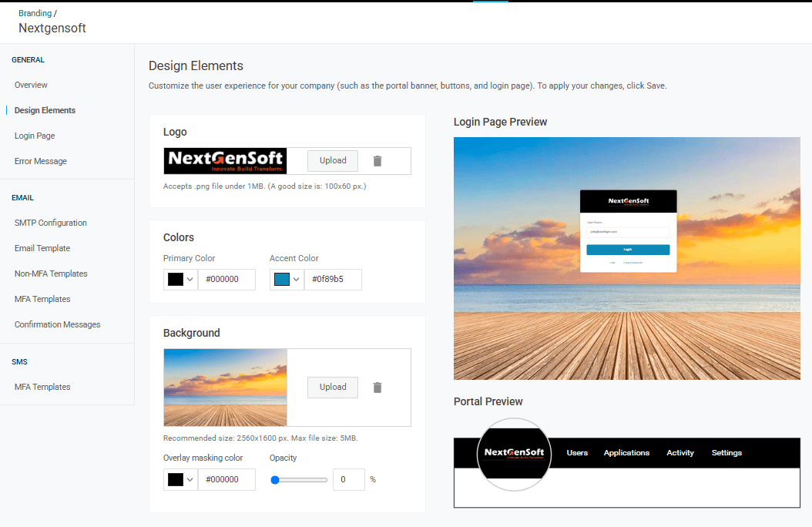
Task: Open Confirmation Messages in sidebar
Action: (x=58, y=324)
